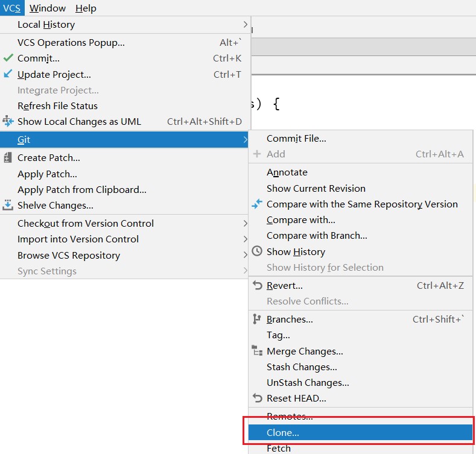Screen dimensions: 476x454
Task: Click the clock icon beside Show History
Action: coord(257,251)
